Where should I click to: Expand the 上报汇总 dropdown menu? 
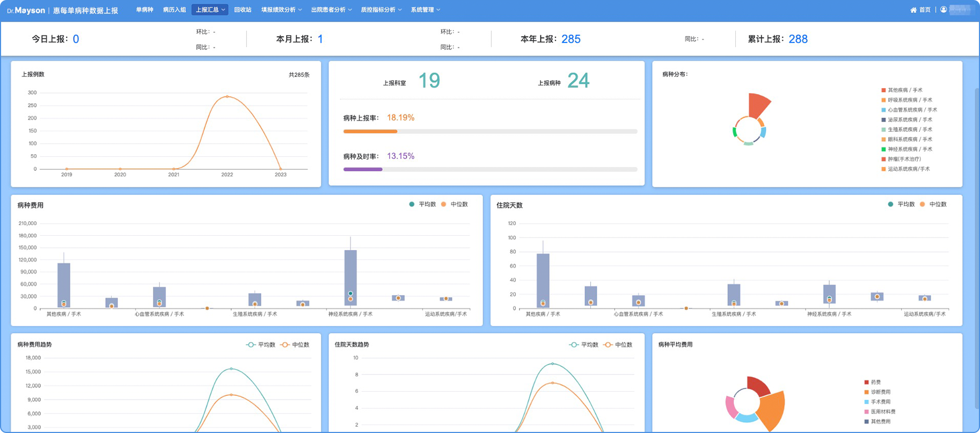click(x=210, y=10)
